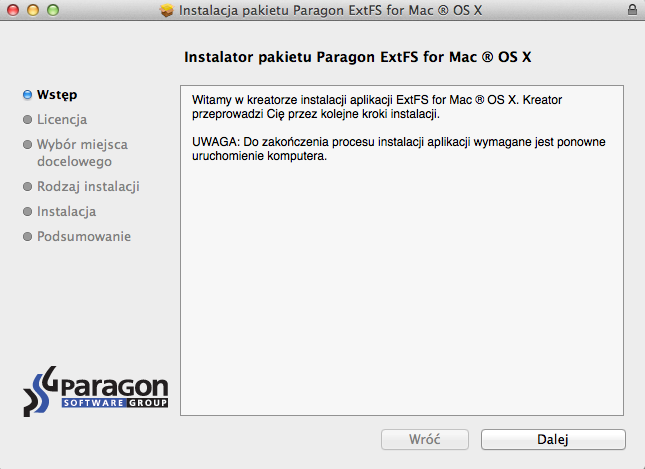Click the greyed-out Wróć button
This screenshot has width=645, height=469.
pyautogui.click(x=425, y=439)
